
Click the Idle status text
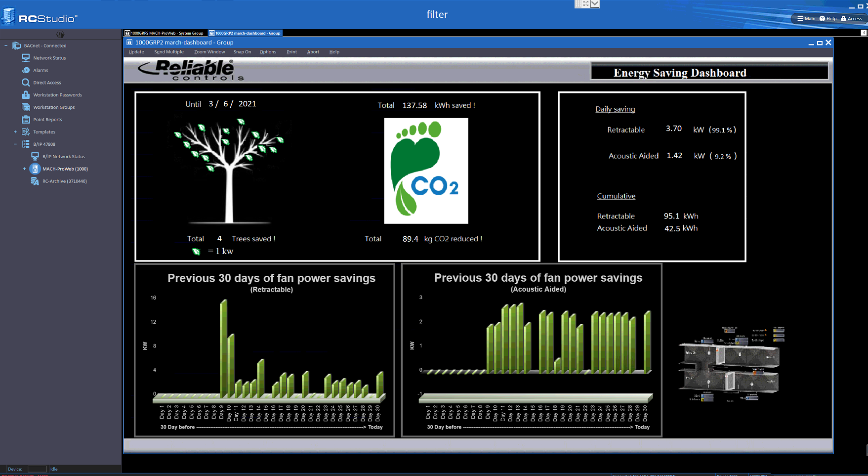click(54, 469)
